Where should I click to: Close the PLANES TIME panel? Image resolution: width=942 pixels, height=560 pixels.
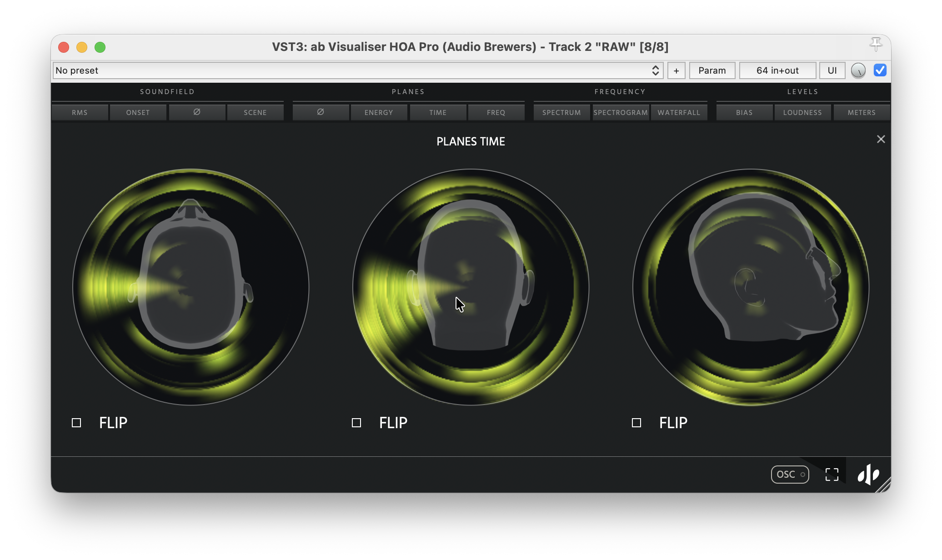(x=881, y=139)
